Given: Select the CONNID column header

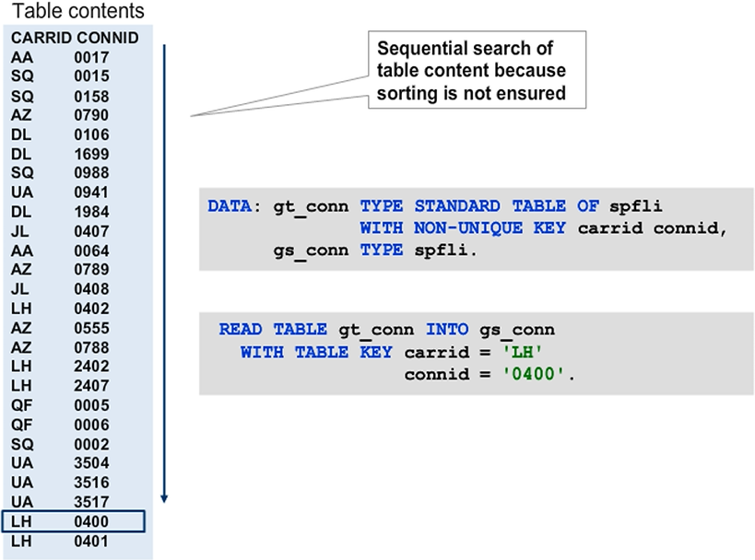Looking at the screenshot, I should point(107,39).
